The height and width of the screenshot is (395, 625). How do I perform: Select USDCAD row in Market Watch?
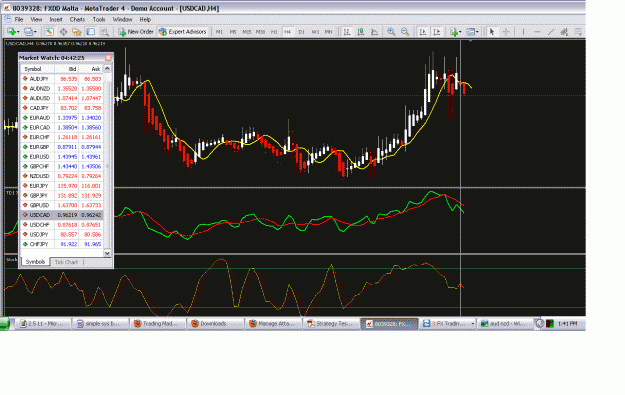point(62,215)
